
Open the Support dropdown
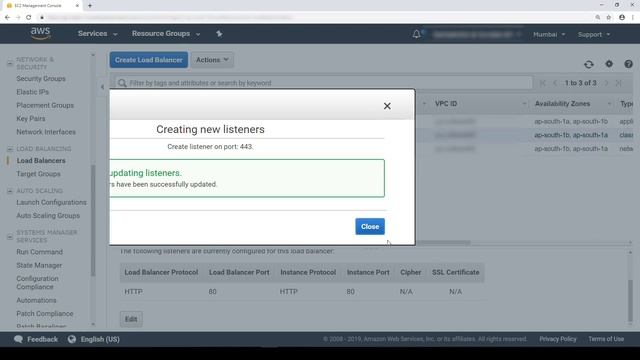tap(594, 35)
